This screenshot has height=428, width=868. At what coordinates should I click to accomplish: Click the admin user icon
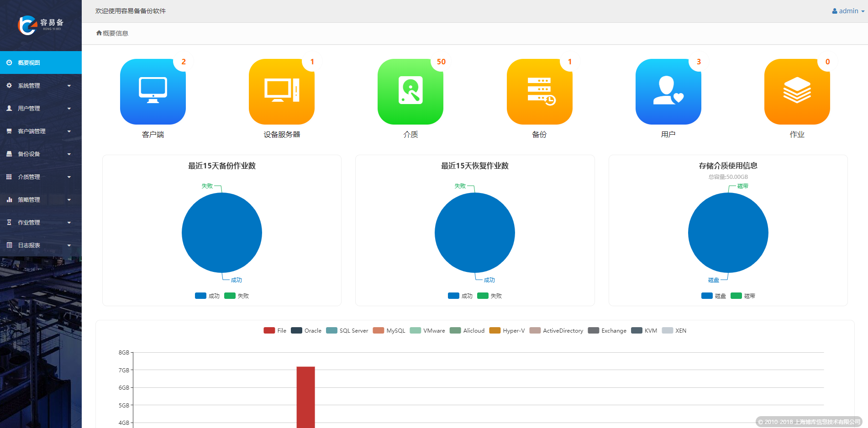point(835,11)
